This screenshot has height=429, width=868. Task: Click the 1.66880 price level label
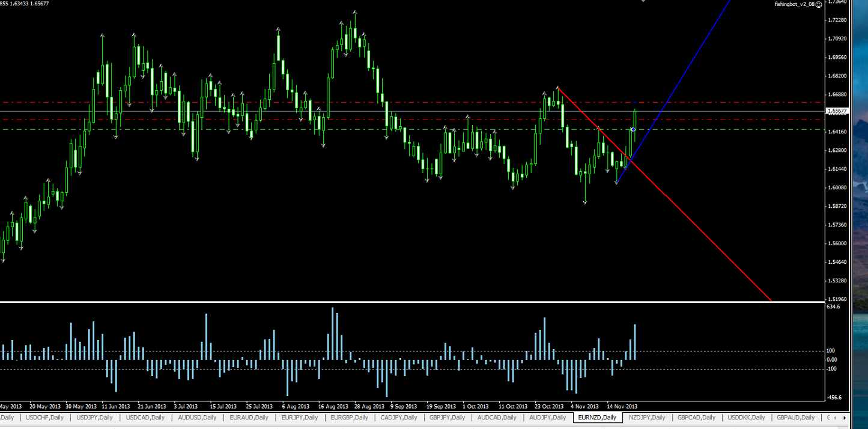(837, 94)
